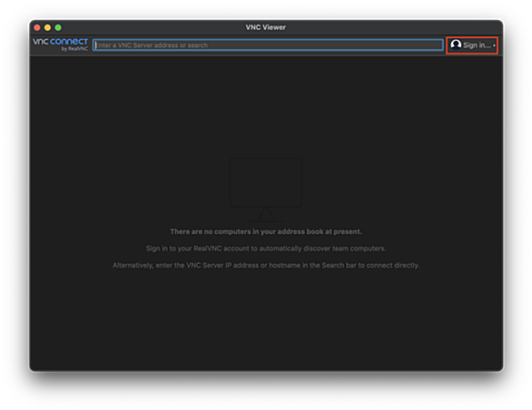Click the user avatar icon beside Sign in
This screenshot has height=410, width=532.
click(x=456, y=44)
